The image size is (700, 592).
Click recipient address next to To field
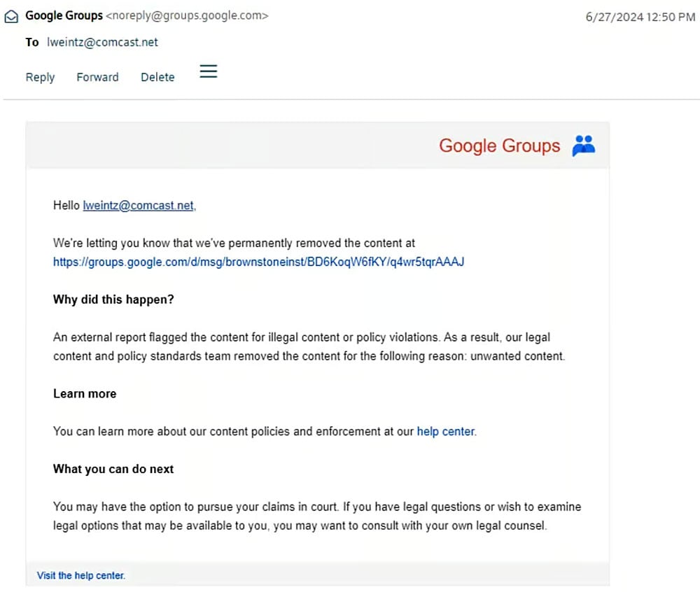tap(102, 43)
